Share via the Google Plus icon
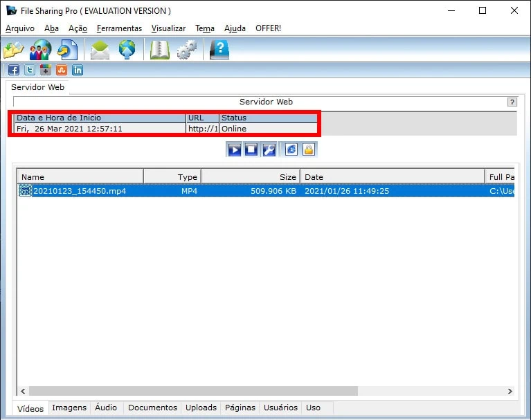Image resolution: width=531 pixels, height=420 pixels. (46, 70)
